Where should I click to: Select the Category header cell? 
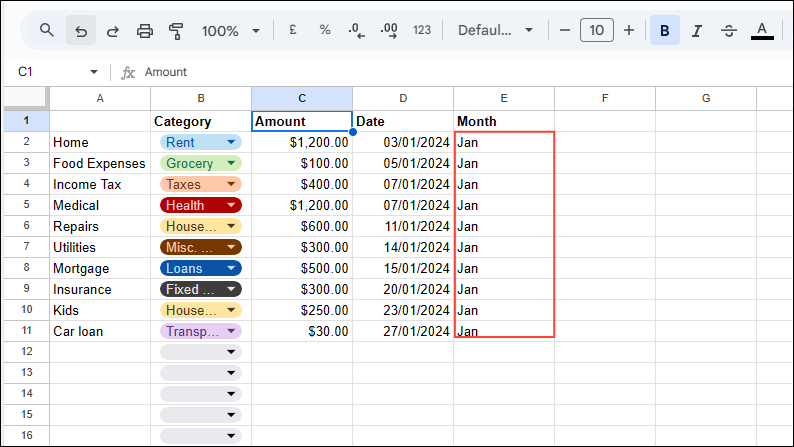point(201,121)
